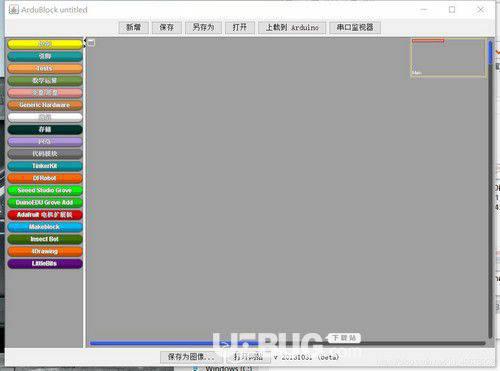Image resolution: width=500 pixels, height=371 pixels.
Task: Click the version text v 20131031 (beta)
Action: click(x=306, y=357)
